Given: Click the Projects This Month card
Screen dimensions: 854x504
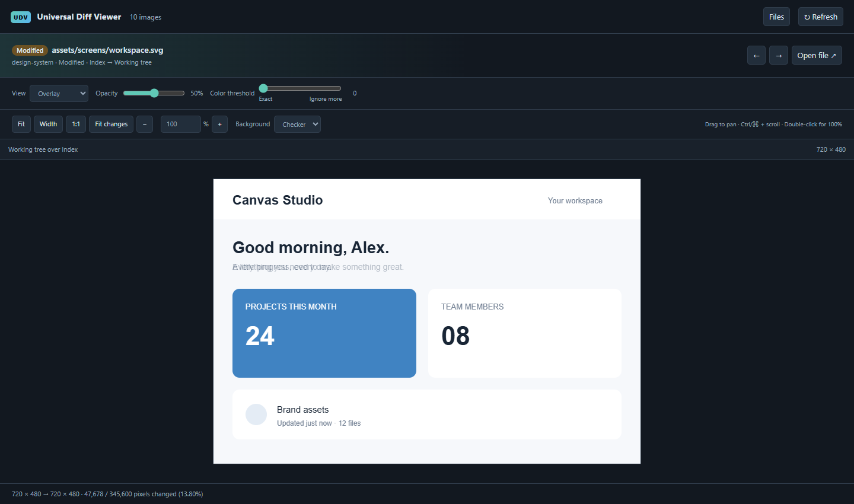Looking at the screenshot, I should (x=324, y=333).
